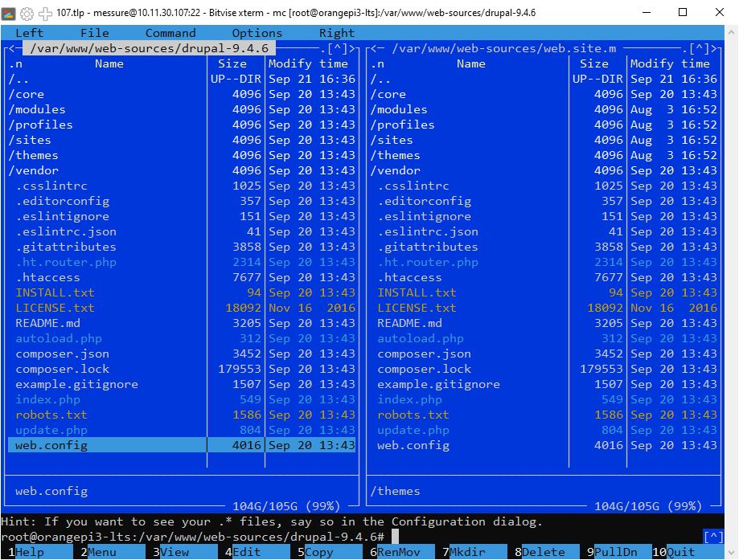This screenshot has width=739, height=560.
Task: Open the File menu
Action: (94, 33)
